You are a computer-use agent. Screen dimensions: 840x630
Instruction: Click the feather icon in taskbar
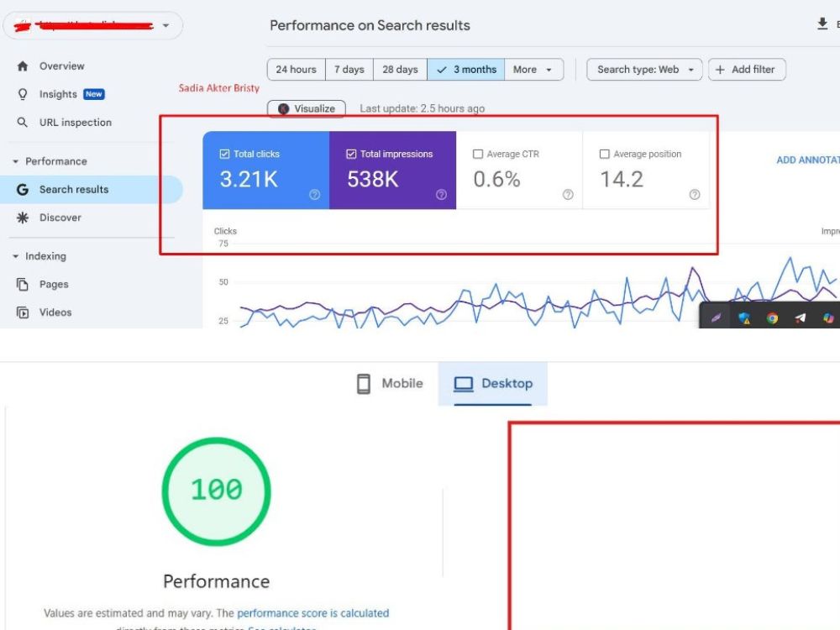716,318
